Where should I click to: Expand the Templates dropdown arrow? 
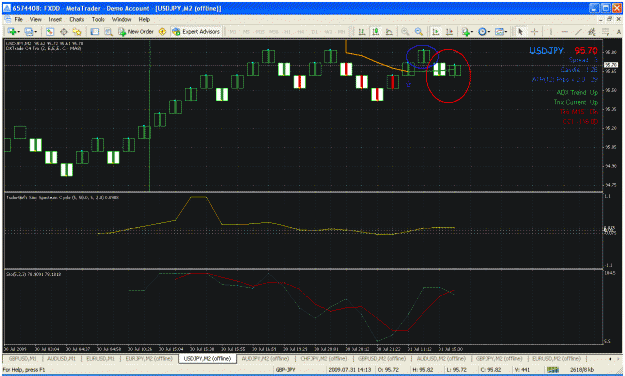[506, 32]
